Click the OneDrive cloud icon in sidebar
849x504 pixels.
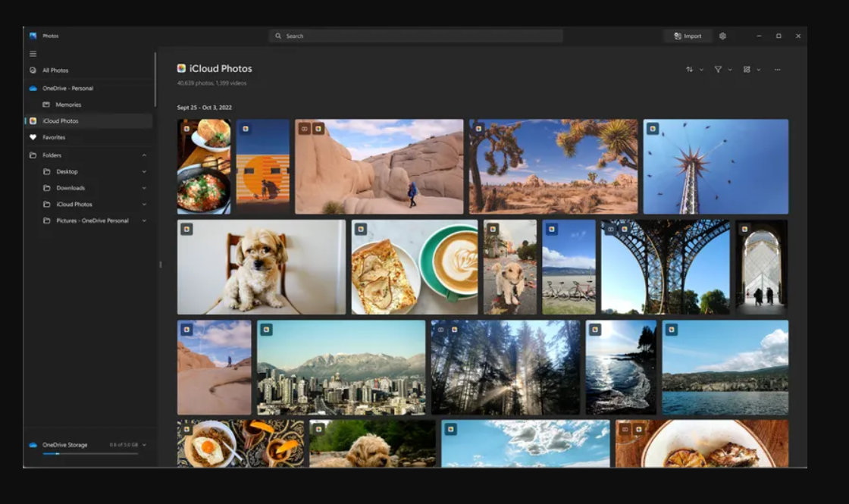[33, 88]
